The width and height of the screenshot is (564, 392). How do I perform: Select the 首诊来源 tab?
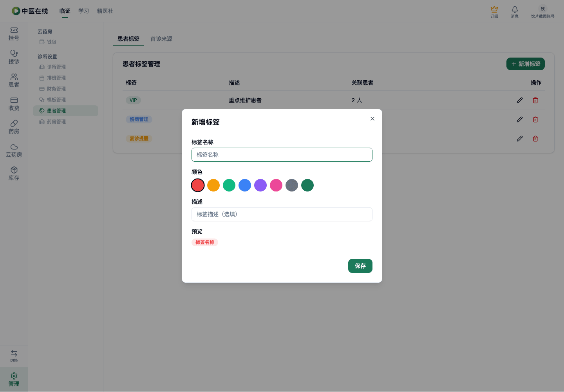pos(161,39)
